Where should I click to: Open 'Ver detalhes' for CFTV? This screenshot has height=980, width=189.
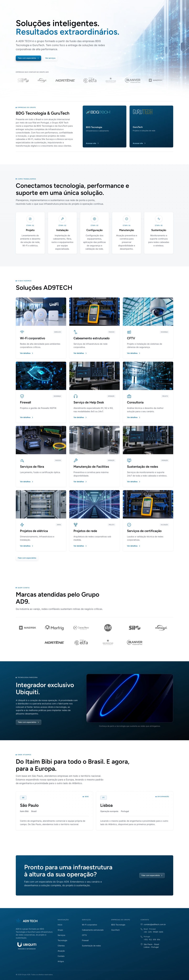[x=133, y=353]
